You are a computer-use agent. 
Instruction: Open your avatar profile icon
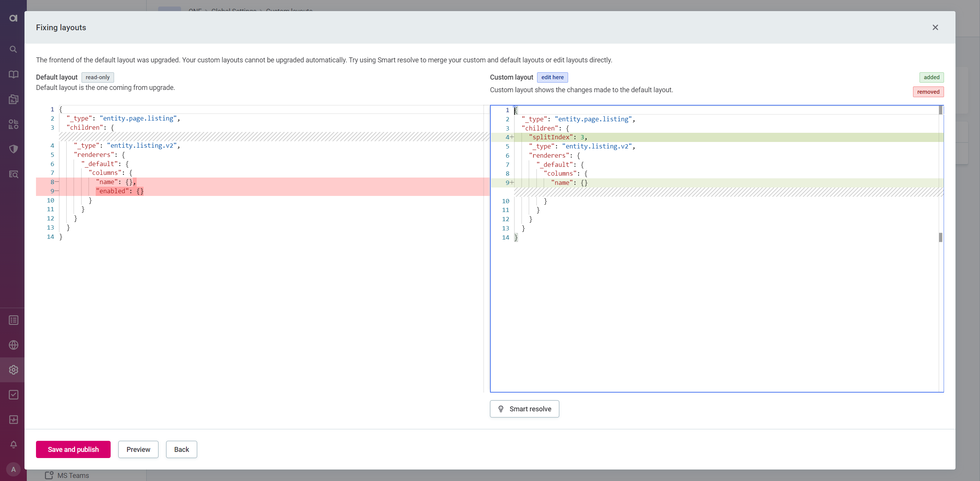point(13,469)
